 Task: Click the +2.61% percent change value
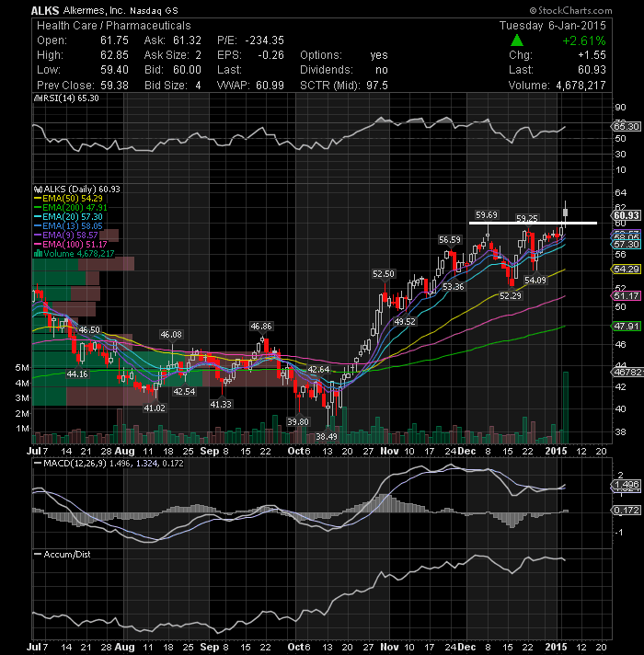(x=583, y=40)
